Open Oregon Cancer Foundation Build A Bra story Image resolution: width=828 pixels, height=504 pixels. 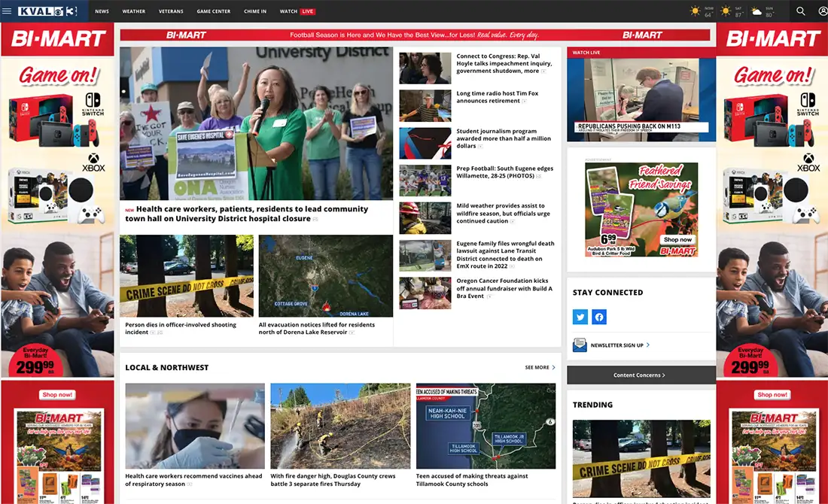pos(504,288)
